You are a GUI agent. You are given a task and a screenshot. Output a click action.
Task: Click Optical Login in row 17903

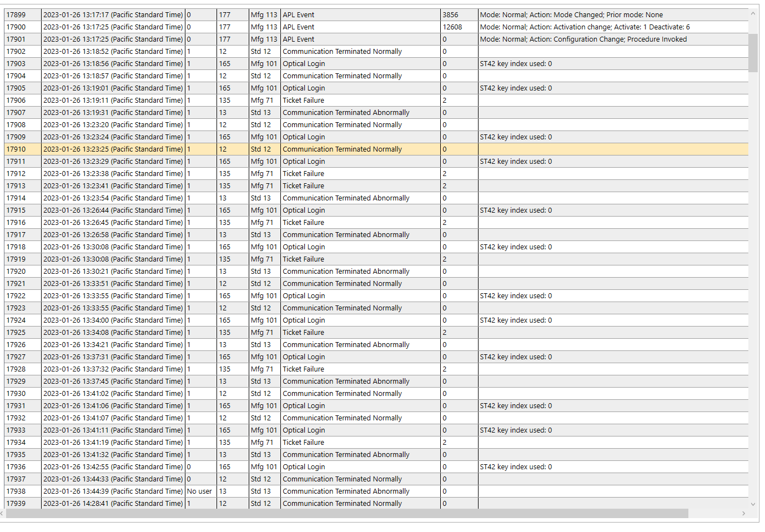304,64
